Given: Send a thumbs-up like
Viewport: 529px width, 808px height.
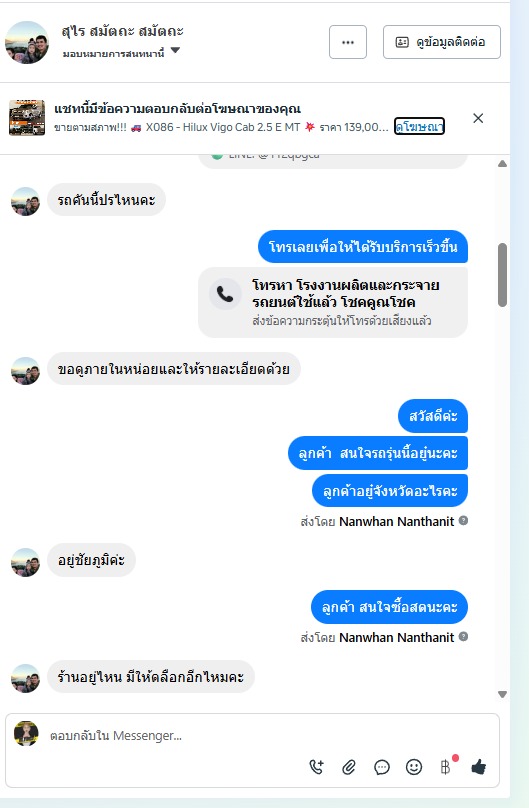Looking at the screenshot, I should click(479, 767).
